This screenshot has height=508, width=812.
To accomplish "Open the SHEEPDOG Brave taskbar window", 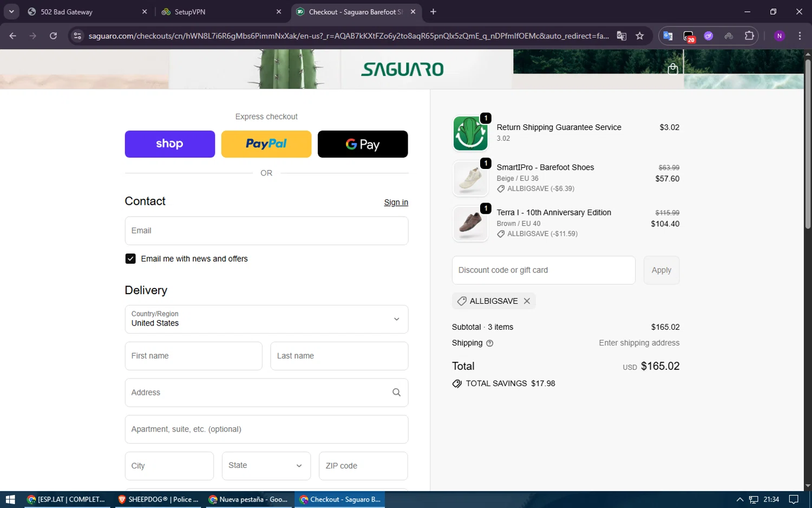I will coord(159,499).
